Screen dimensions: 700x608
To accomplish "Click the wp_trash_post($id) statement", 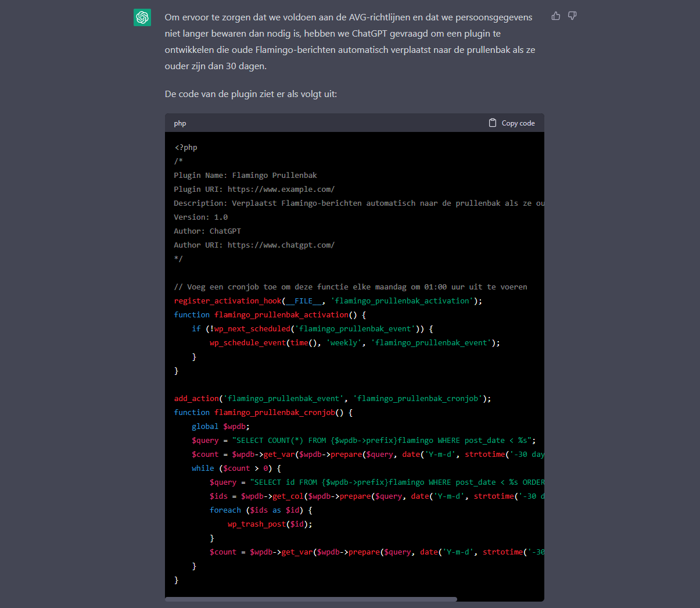I will click(270, 524).
